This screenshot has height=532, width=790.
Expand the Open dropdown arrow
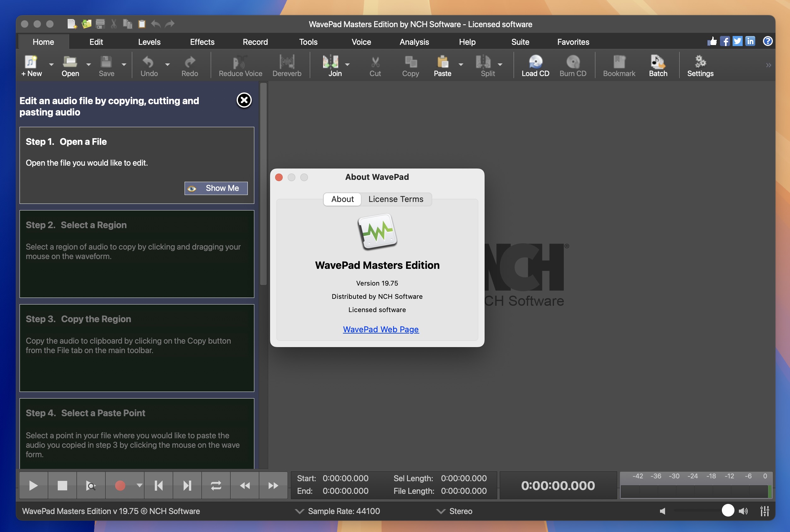tap(89, 64)
